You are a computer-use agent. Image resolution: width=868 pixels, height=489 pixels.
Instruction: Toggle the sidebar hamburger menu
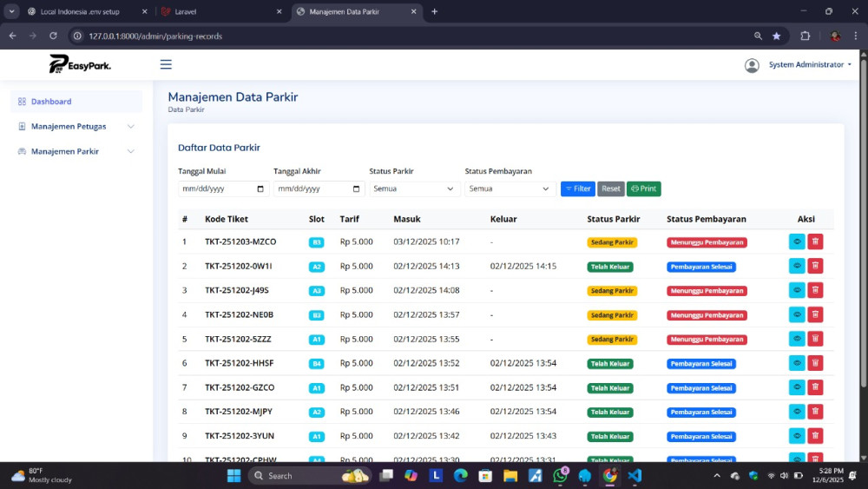point(166,64)
